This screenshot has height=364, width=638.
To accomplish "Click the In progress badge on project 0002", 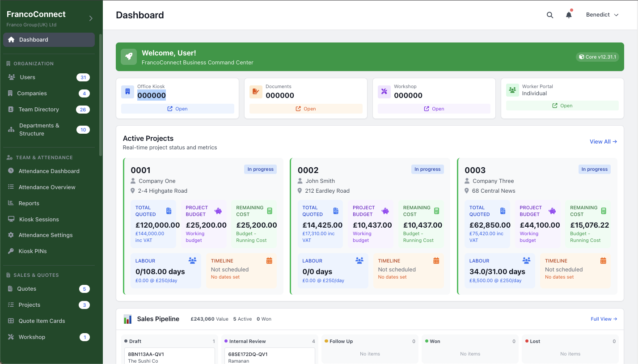I will click(x=427, y=169).
